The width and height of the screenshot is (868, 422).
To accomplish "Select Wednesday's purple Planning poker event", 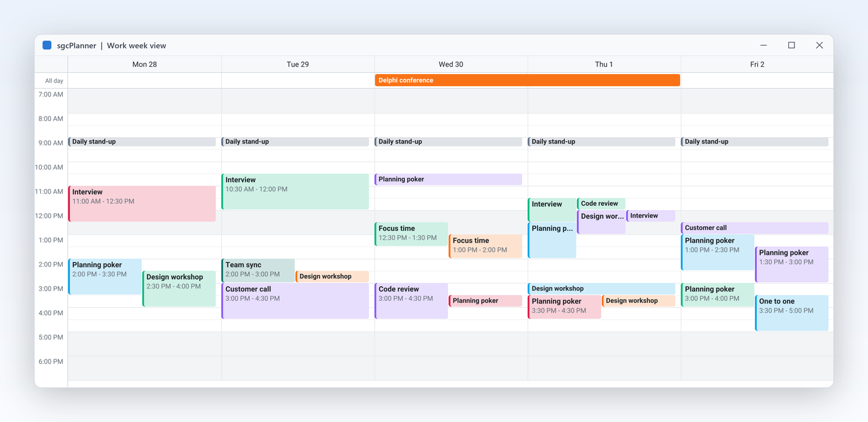I will point(449,179).
